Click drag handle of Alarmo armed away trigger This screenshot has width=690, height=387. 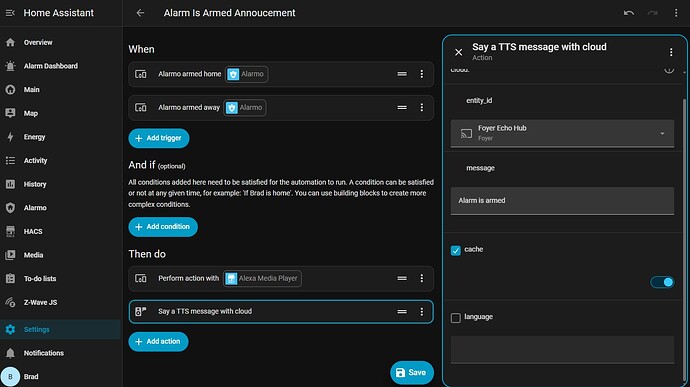click(x=402, y=107)
